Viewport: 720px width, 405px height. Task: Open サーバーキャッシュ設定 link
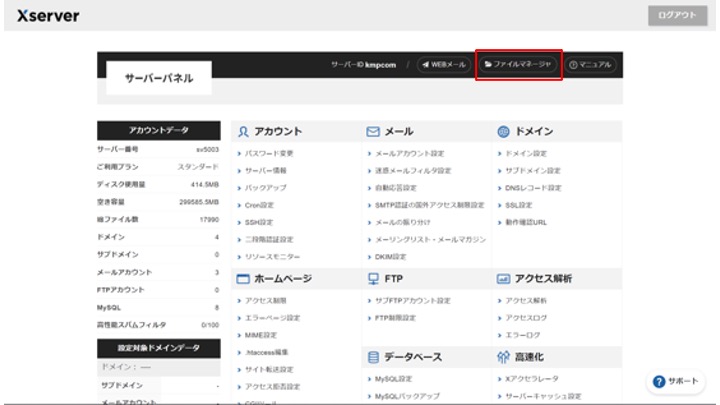pos(543,396)
